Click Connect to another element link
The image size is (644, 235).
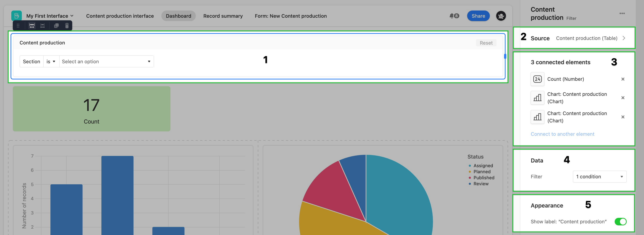pos(563,134)
